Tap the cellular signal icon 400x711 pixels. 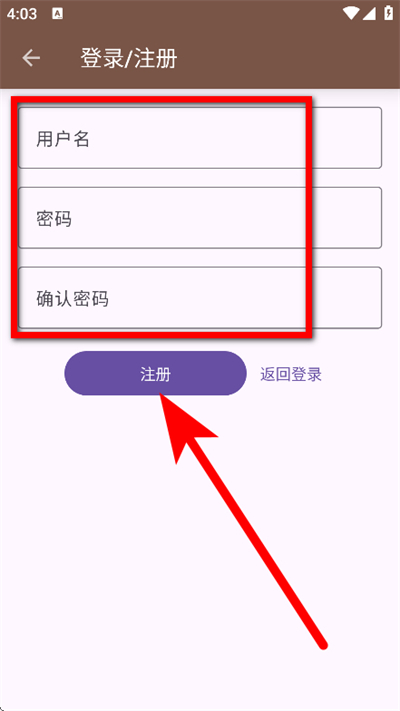369,14
